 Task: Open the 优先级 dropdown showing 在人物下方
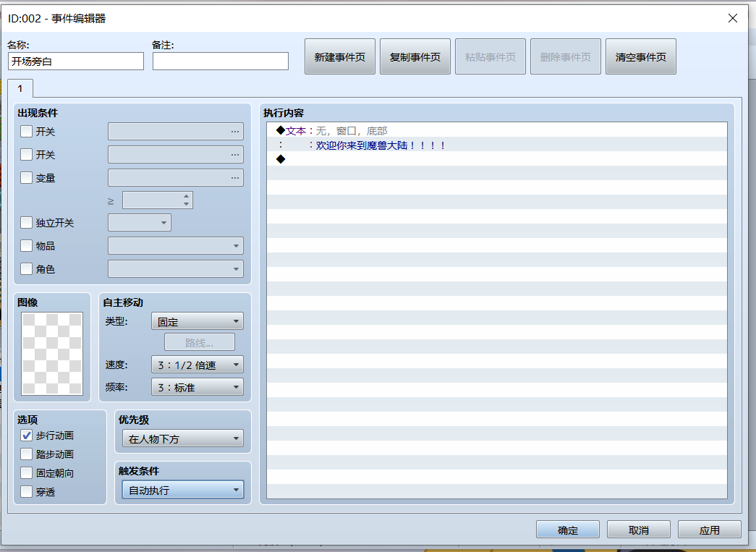pos(183,438)
